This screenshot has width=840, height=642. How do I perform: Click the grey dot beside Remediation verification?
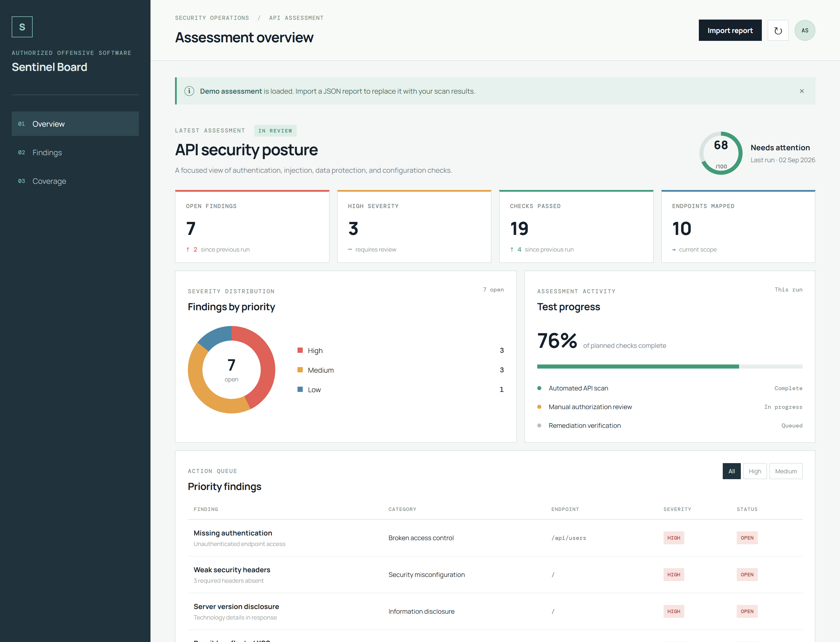[x=539, y=426]
